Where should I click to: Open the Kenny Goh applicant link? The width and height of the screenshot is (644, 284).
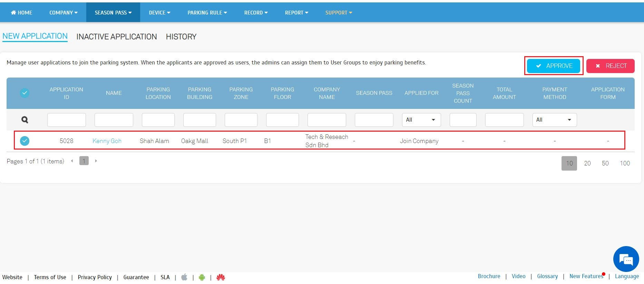(107, 141)
